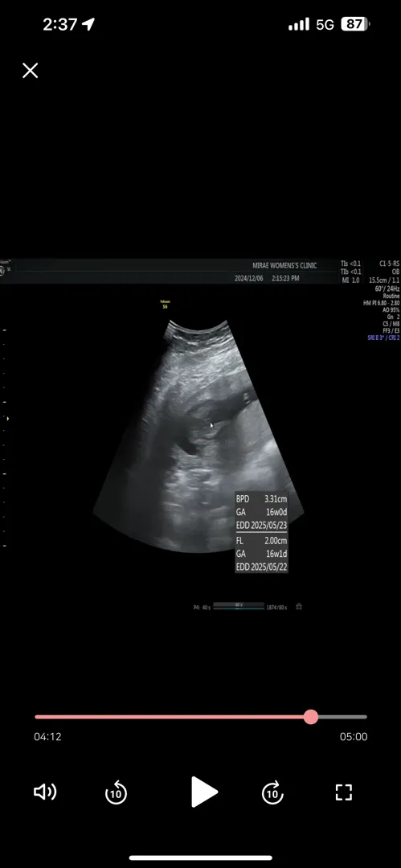Click the pink playback progress knob
401x868 pixels.
coord(311,717)
